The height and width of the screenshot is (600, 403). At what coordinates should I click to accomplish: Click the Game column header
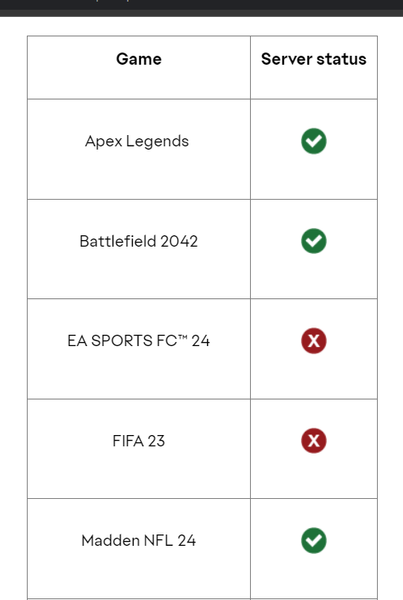(139, 67)
